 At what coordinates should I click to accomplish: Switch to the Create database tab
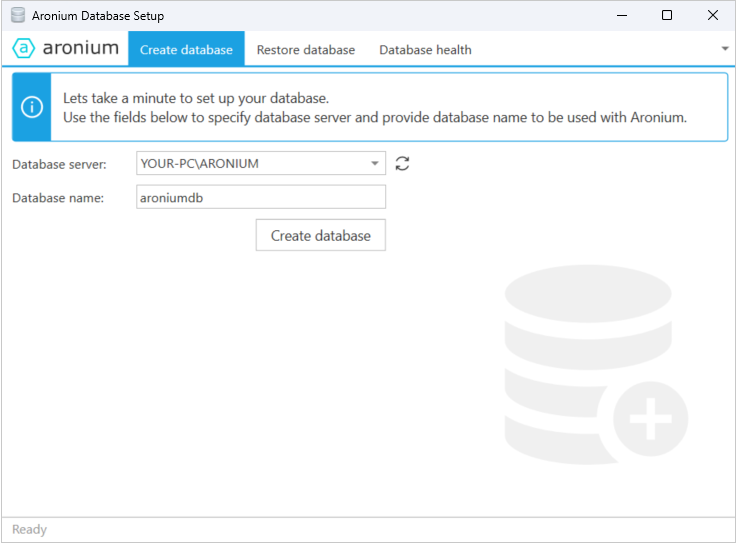(186, 49)
